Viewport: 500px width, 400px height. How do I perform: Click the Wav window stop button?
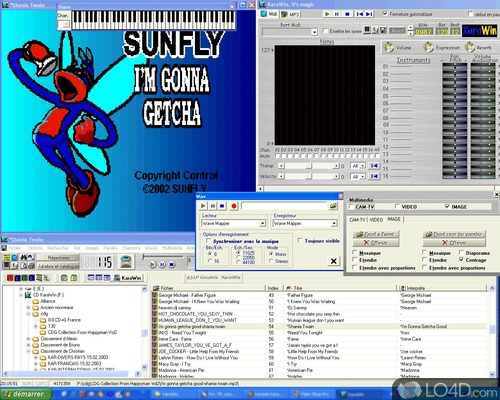pyautogui.click(x=222, y=206)
